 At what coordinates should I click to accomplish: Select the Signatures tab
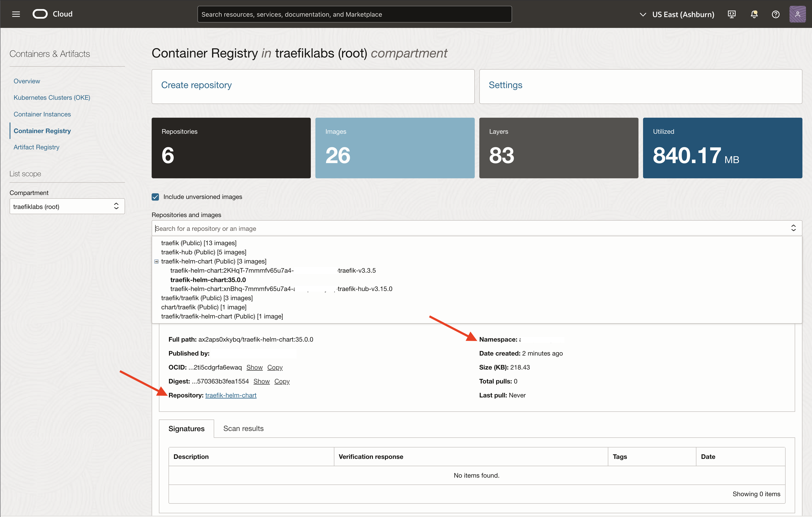click(186, 429)
